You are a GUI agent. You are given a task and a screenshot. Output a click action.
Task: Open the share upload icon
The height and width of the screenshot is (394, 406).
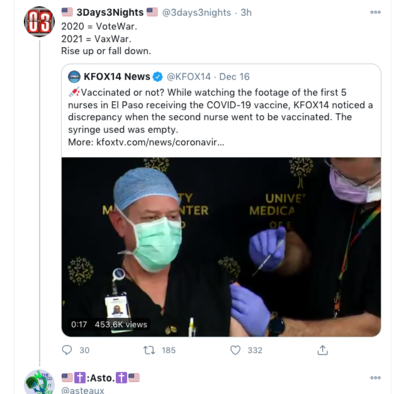tap(322, 350)
